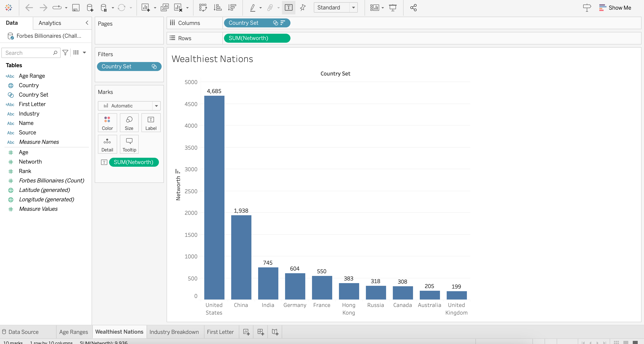Image resolution: width=644 pixels, height=344 pixels.
Task: Toggle the Fix Axes pin button
Action: tap(303, 8)
